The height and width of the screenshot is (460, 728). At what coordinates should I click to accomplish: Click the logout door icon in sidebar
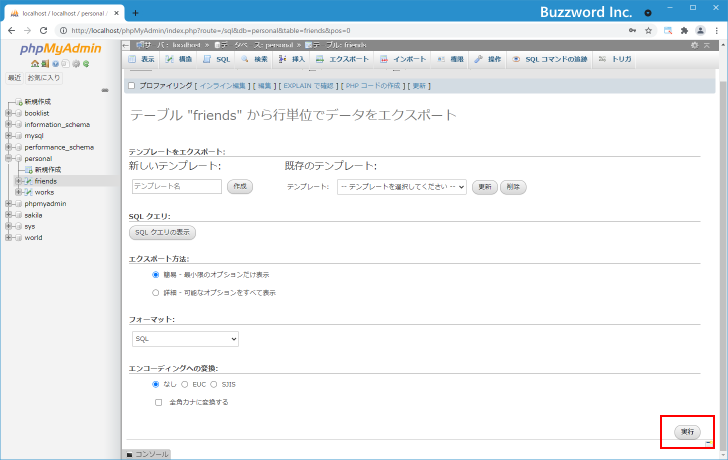point(45,64)
